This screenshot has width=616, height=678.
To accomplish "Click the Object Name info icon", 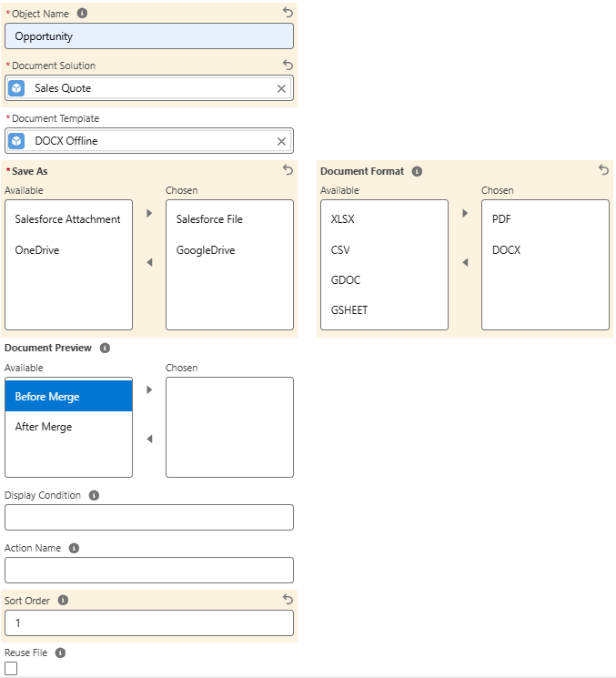I will 83,14.
